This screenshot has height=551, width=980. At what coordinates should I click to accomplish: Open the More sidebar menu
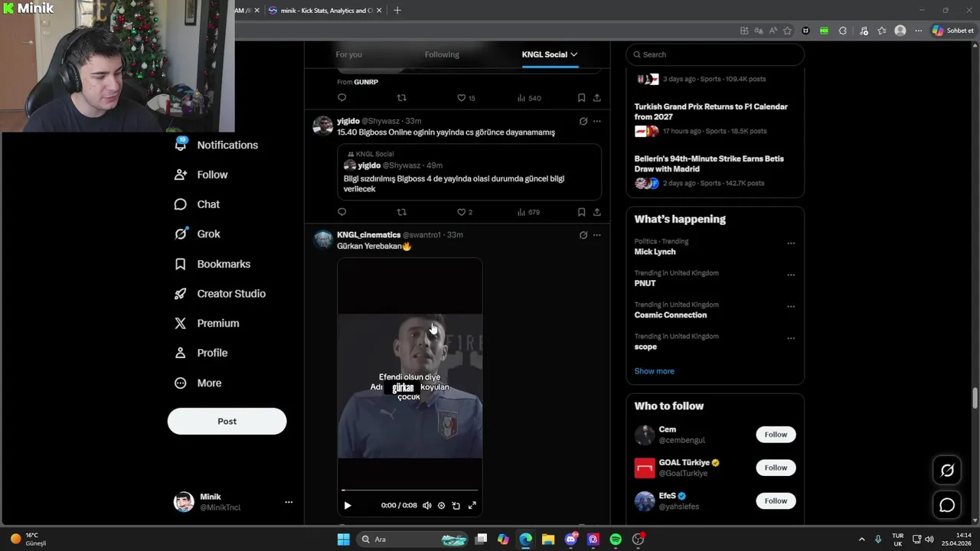[198, 383]
